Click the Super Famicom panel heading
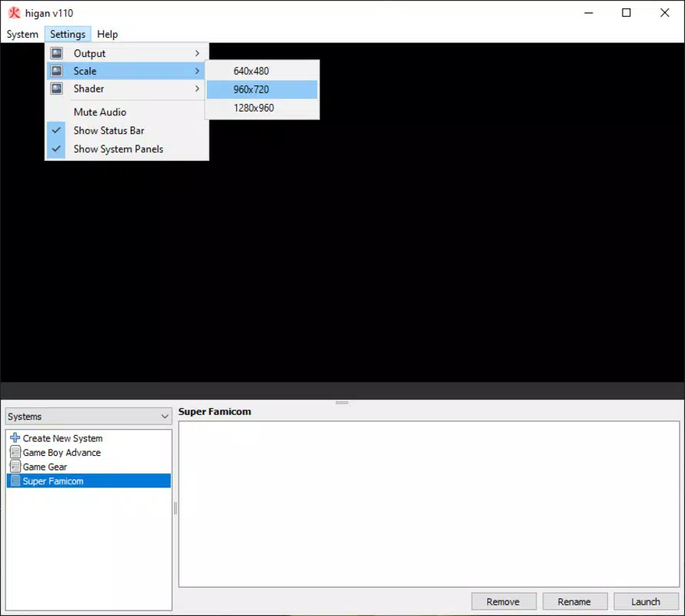 pyautogui.click(x=215, y=411)
